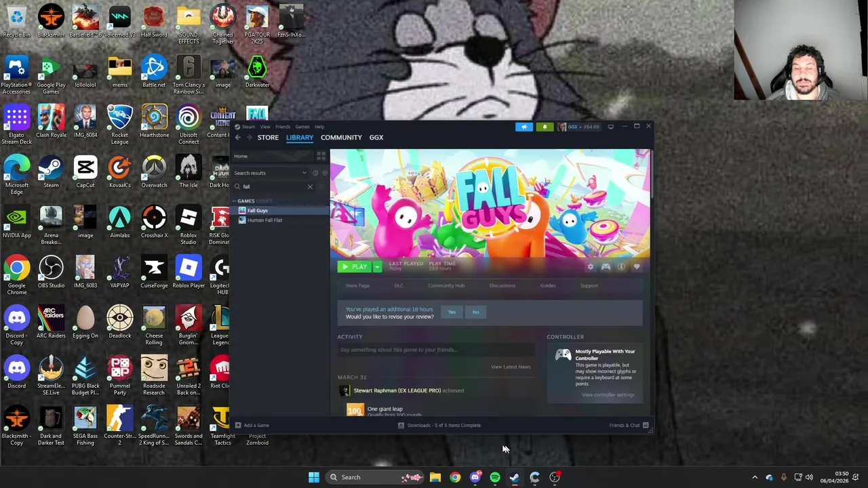The width and height of the screenshot is (868, 488).
Task: Open controller layout icon beside the gear
Action: click(606, 267)
